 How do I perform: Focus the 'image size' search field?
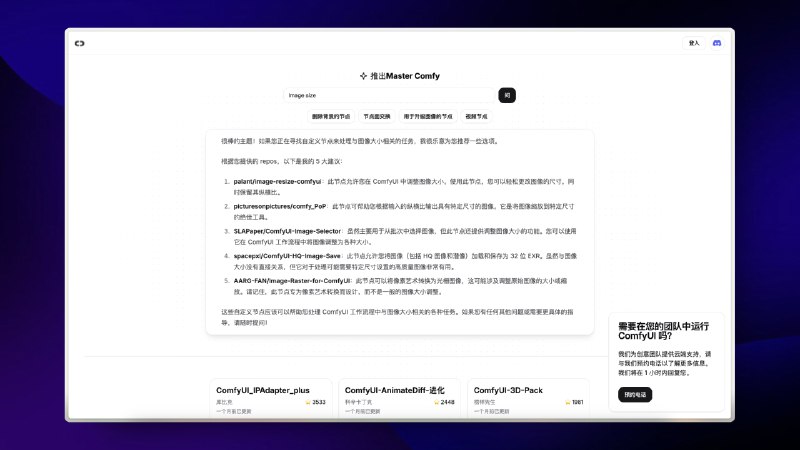point(390,95)
